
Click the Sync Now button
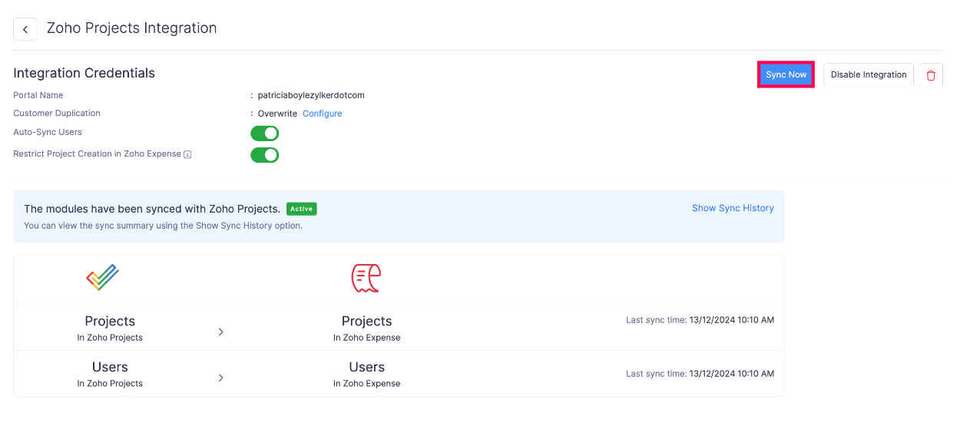click(x=786, y=74)
